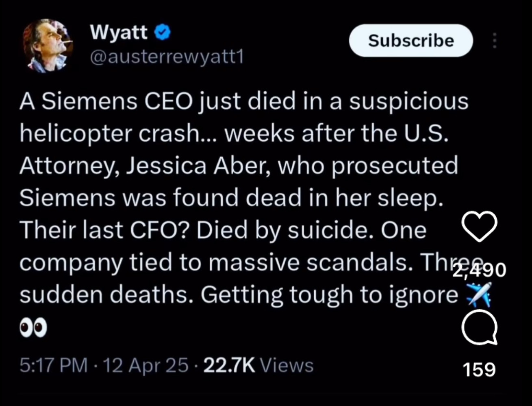The image size is (532, 406).
Task: Click the 159 comments count
Action: pos(480,370)
